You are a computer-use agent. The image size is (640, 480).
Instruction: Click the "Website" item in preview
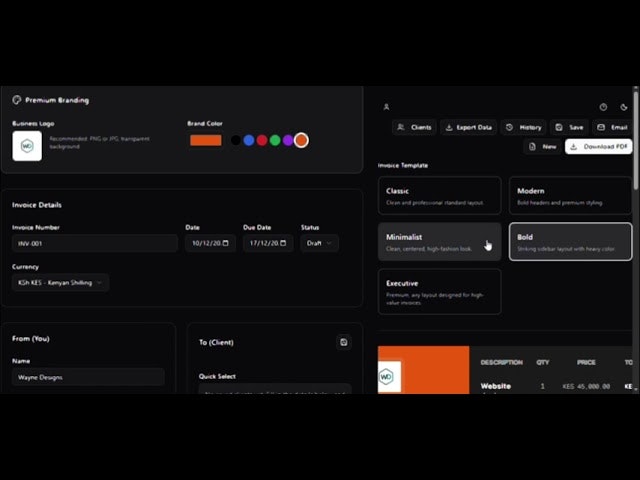coord(496,386)
